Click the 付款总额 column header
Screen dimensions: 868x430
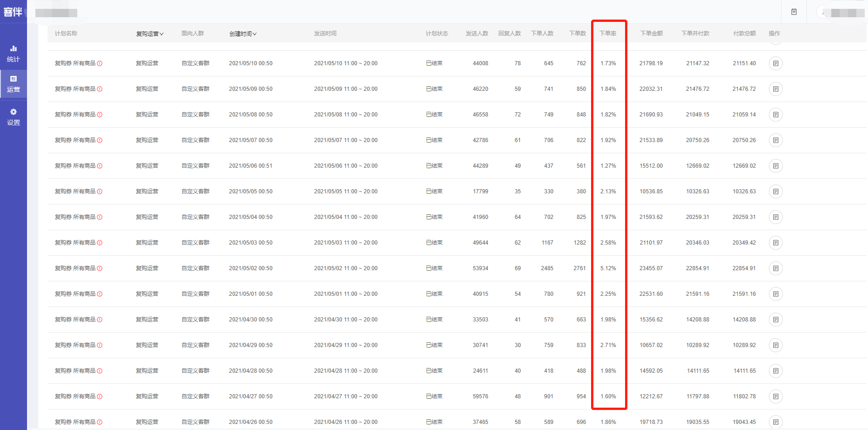click(x=745, y=34)
